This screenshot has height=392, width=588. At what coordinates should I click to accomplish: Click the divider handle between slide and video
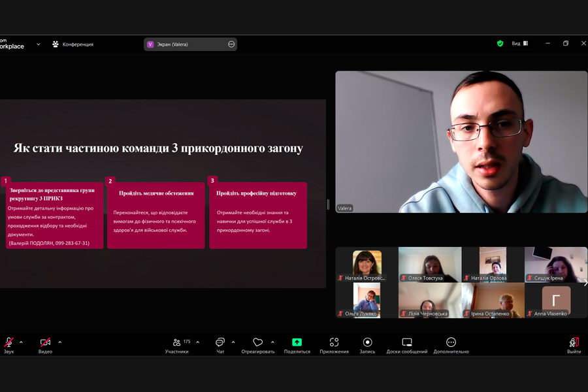pyautogui.click(x=328, y=204)
